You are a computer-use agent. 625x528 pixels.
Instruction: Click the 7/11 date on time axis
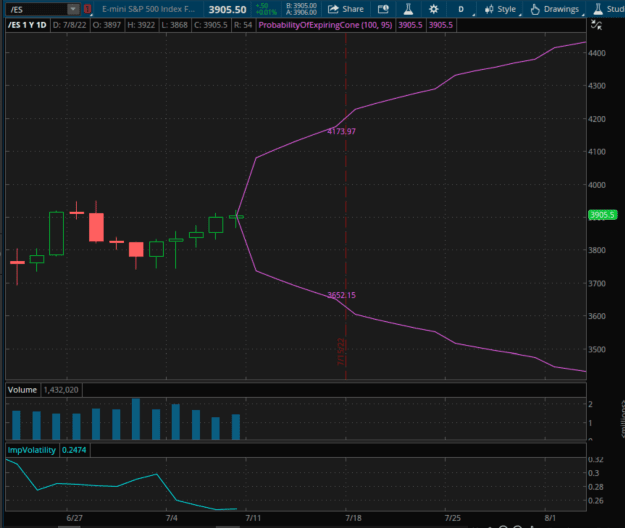click(253, 518)
